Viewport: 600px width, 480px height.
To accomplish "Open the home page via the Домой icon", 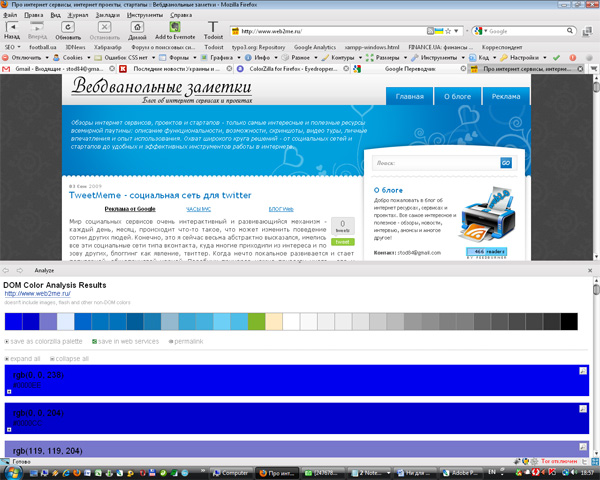I will click(137, 27).
